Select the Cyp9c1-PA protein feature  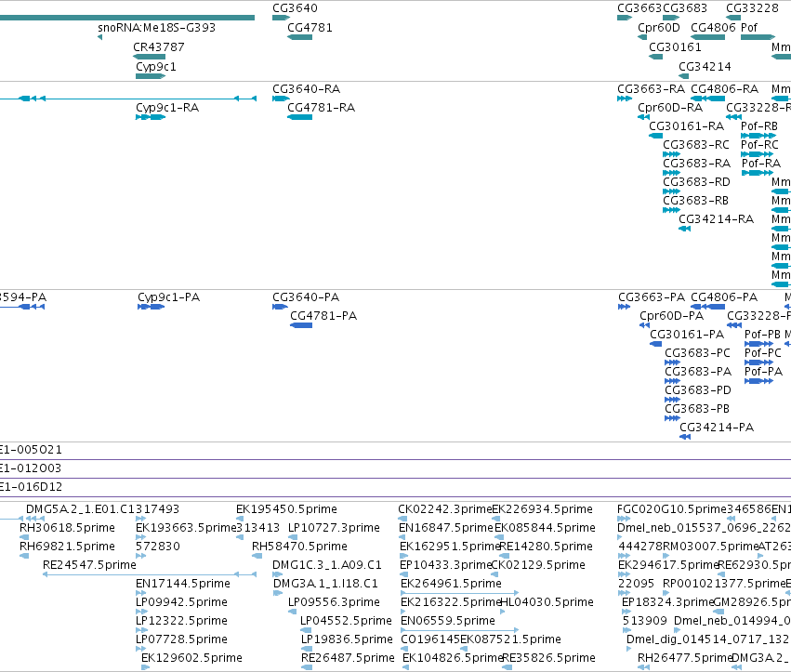point(151,307)
